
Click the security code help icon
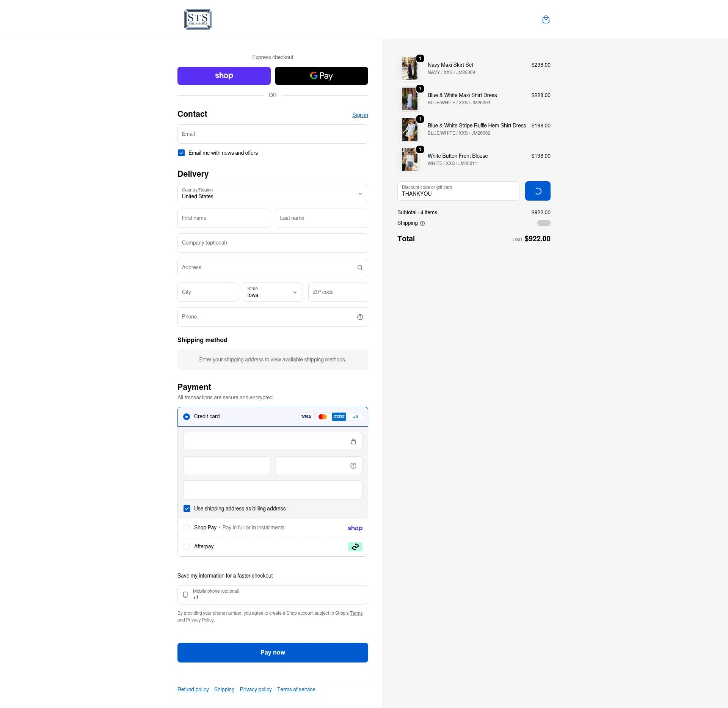(353, 465)
